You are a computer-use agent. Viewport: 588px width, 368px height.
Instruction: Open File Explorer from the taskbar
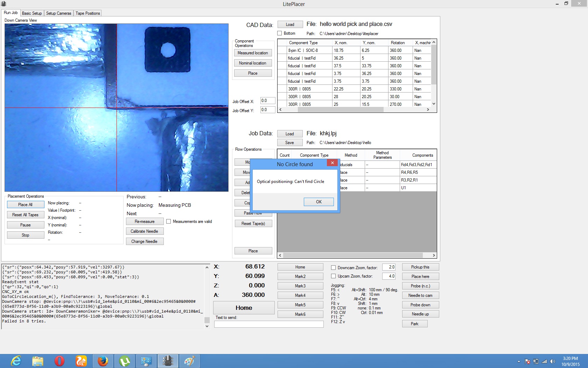click(x=38, y=361)
